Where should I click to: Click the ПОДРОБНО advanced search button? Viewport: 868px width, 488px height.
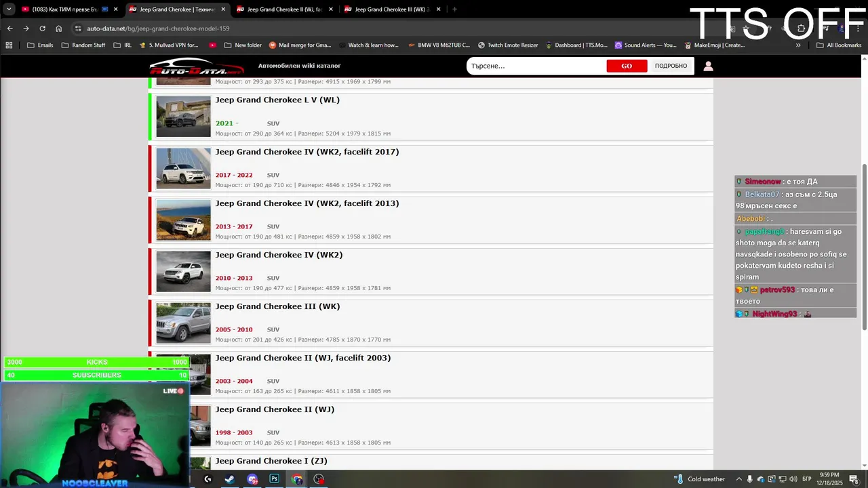[671, 66]
